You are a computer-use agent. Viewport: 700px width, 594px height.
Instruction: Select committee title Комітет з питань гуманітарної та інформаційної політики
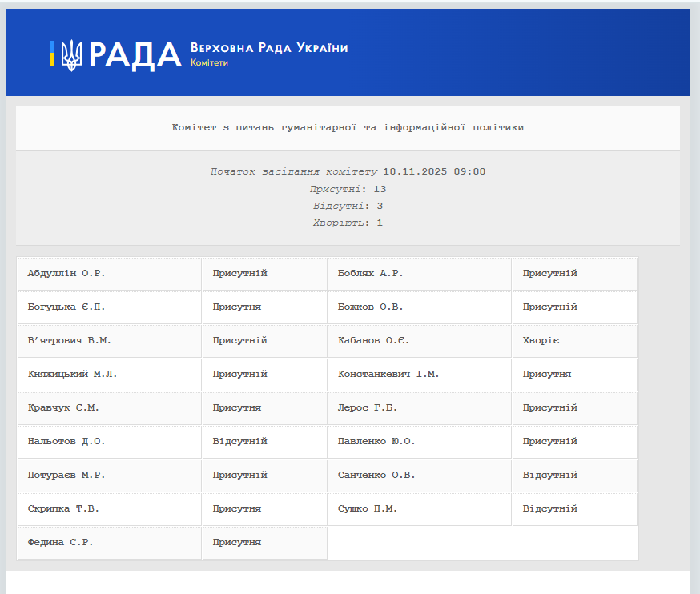pos(348,127)
